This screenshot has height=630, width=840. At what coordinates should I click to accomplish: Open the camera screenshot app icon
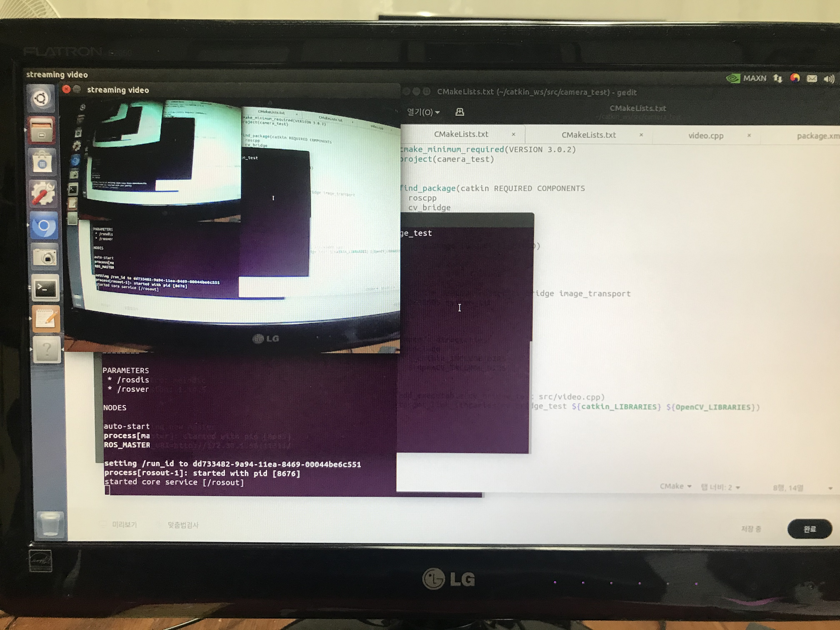pos(45,257)
